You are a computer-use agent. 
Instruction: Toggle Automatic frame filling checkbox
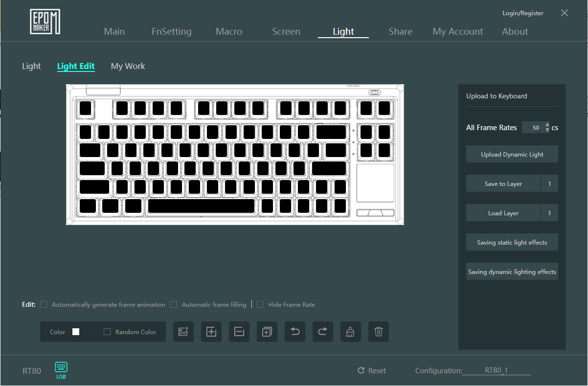[x=174, y=304]
